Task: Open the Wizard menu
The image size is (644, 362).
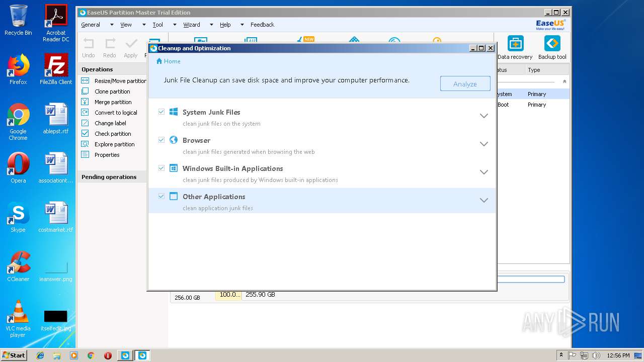Action: pos(191,25)
